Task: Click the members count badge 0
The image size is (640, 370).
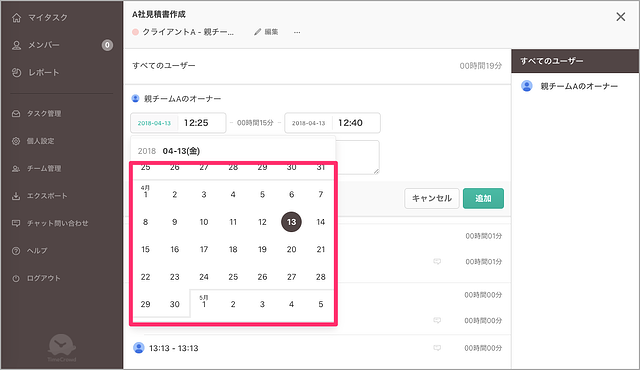Action: click(x=107, y=45)
